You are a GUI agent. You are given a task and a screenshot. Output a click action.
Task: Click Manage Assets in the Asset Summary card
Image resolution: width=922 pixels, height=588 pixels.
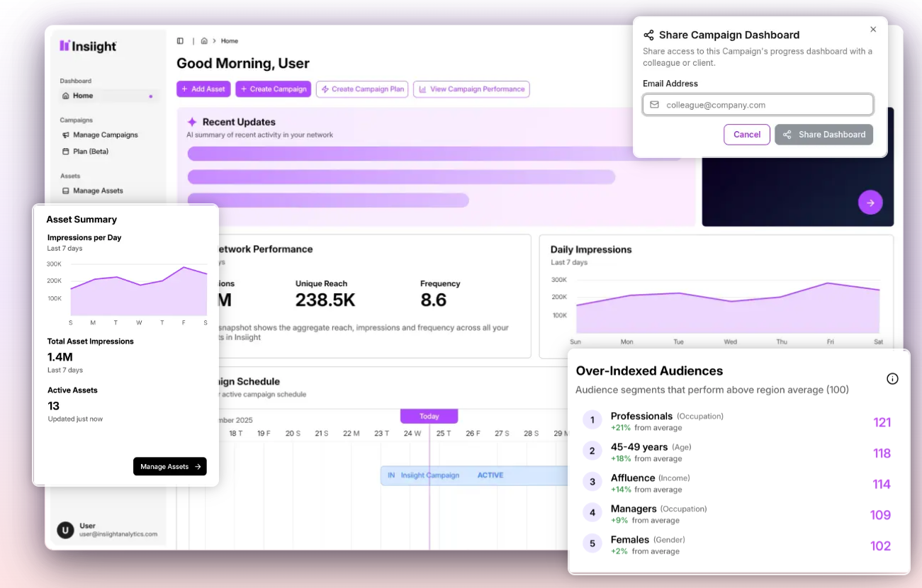169,466
